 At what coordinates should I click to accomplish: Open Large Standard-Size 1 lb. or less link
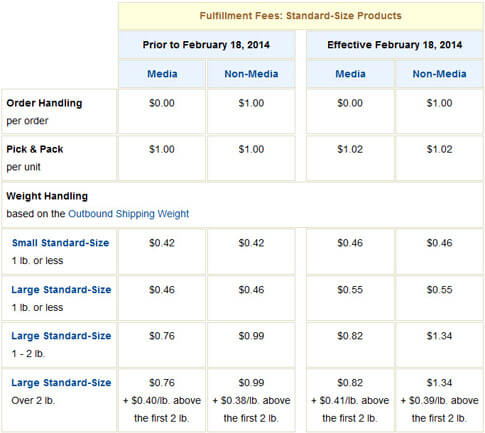61,290
